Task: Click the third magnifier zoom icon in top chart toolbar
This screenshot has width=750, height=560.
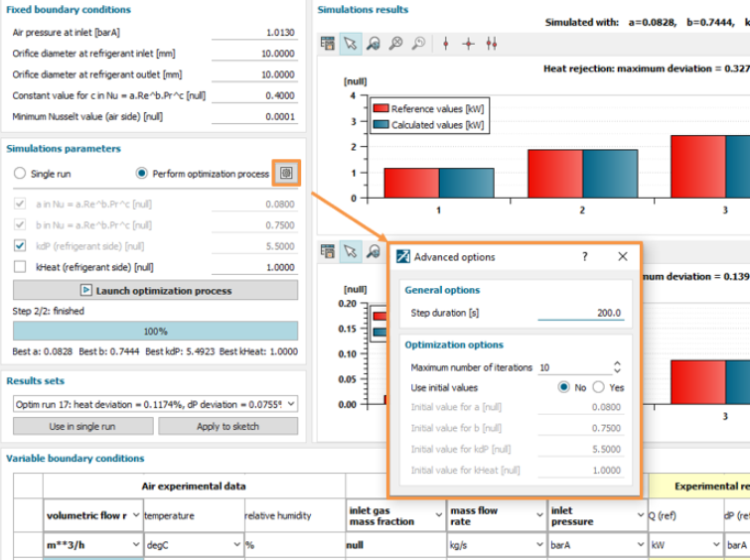Action: click(418, 43)
